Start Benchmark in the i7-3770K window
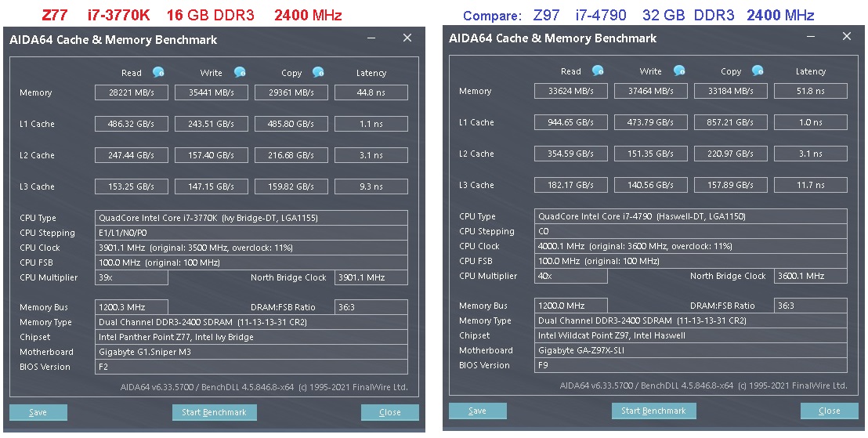Screen dimensions: 868x438 click(214, 412)
